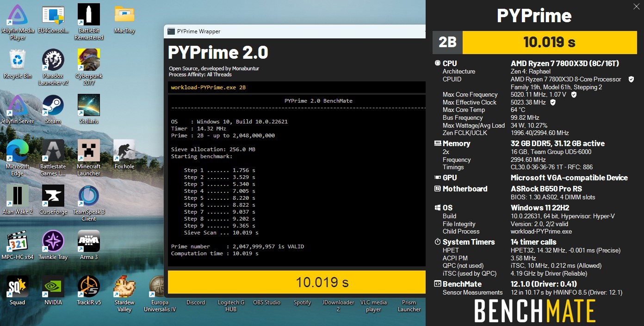This screenshot has height=326, width=644.
Task: Click the BenchMate section header icon
Action: click(437, 284)
